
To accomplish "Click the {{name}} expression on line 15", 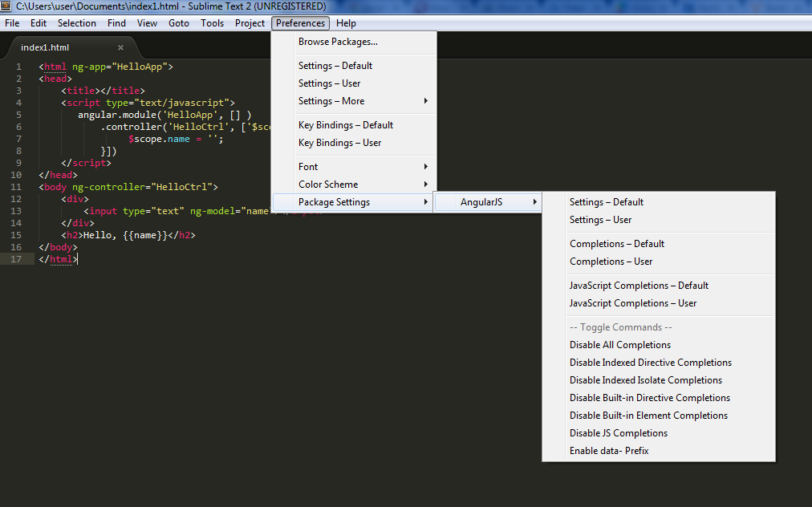I will tap(145, 235).
